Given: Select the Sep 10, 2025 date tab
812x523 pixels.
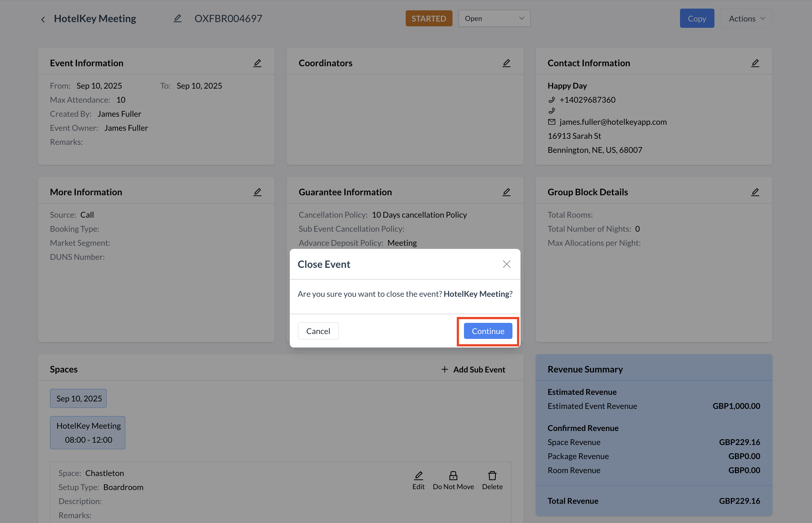Looking at the screenshot, I should click(79, 398).
